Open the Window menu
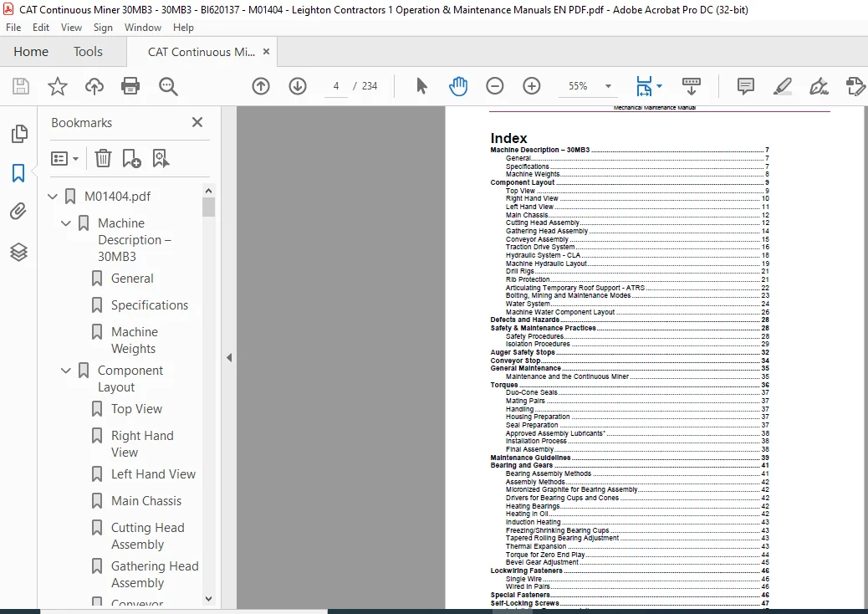The width and height of the screenshot is (868, 614). pyautogui.click(x=143, y=27)
